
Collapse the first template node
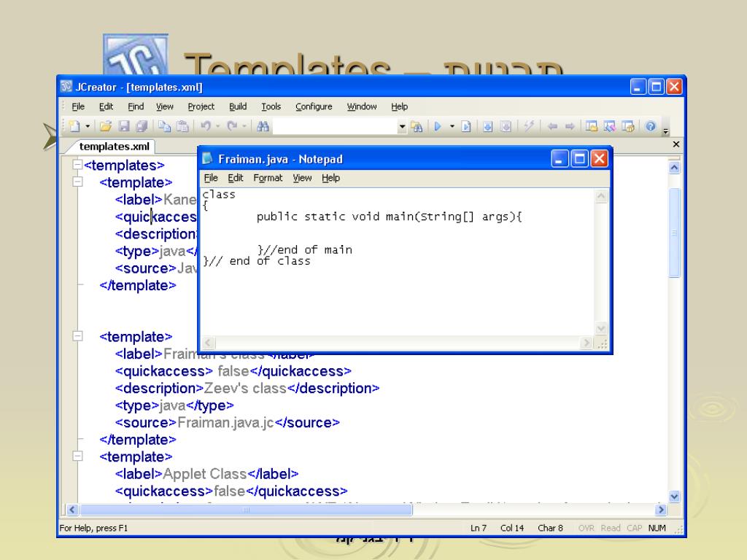click(x=77, y=182)
